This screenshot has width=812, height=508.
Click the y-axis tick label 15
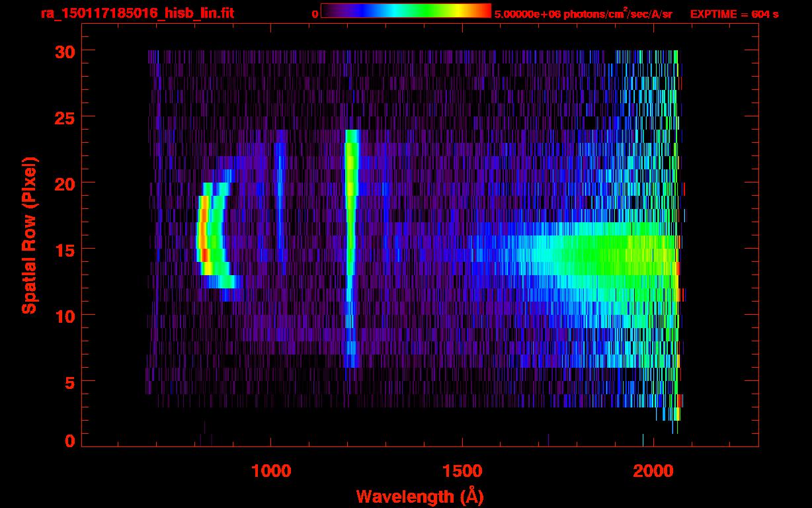coord(64,249)
